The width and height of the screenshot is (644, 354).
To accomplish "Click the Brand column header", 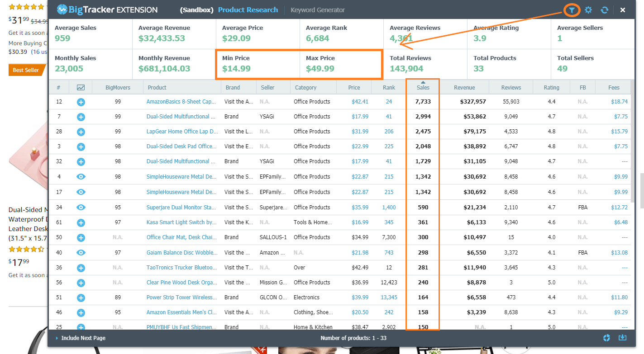I will click(233, 87).
